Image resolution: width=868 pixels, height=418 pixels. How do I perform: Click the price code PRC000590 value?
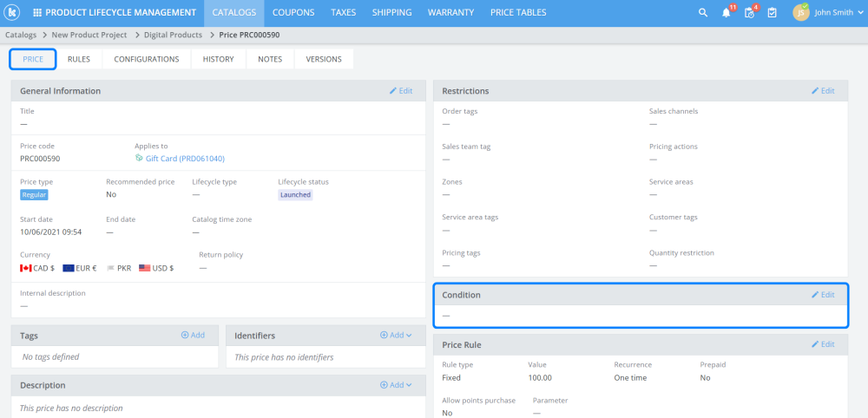[x=40, y=159]
